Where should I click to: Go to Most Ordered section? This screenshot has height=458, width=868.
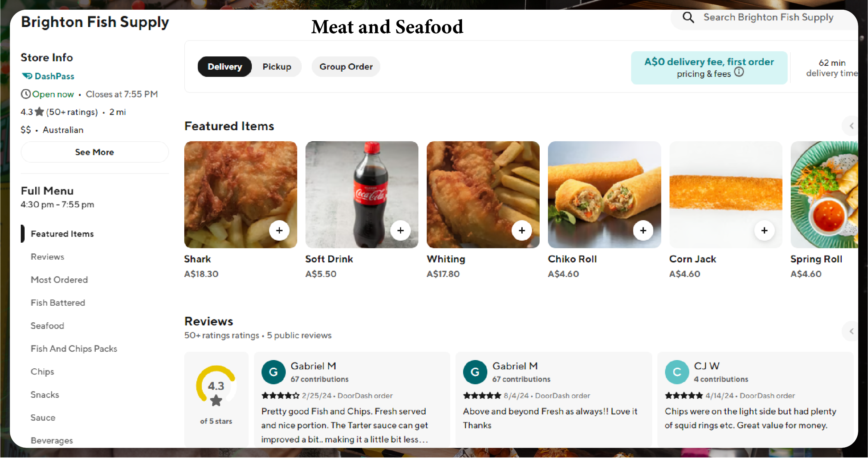[59, 280]
